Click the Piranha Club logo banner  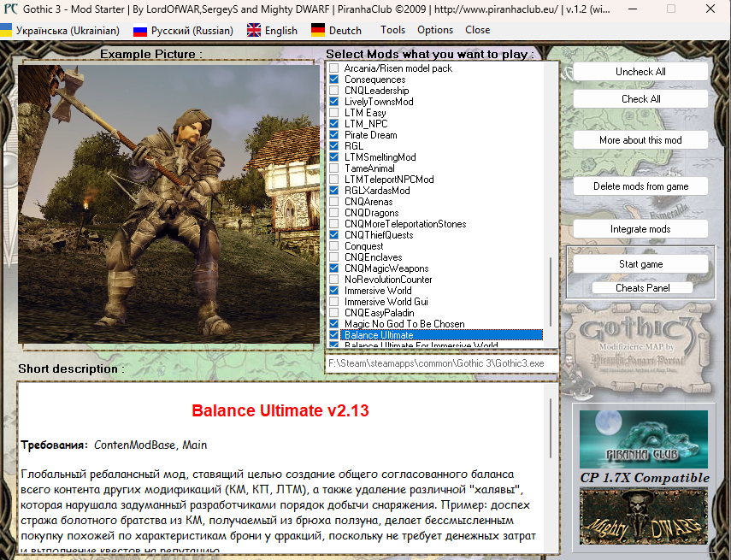click(643, 439)
